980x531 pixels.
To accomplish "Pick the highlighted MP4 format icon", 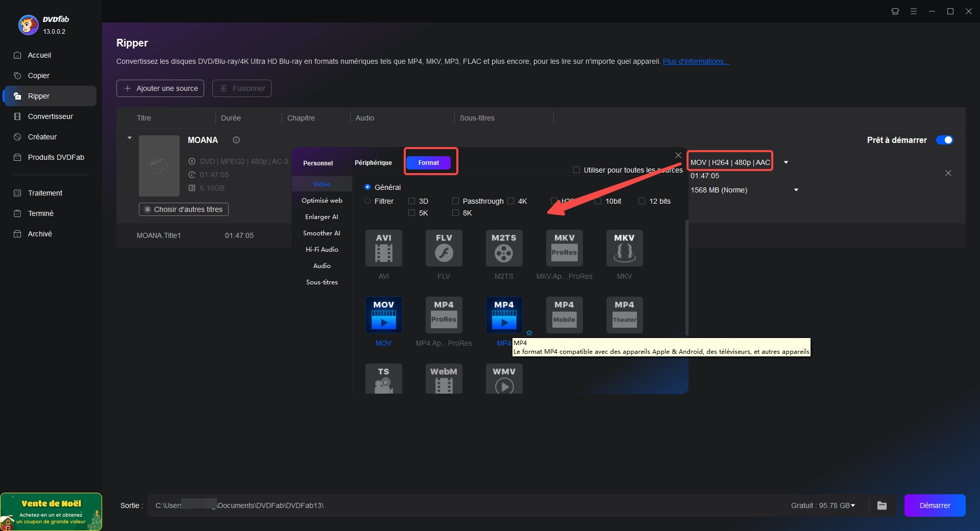I will coord(504,315).
